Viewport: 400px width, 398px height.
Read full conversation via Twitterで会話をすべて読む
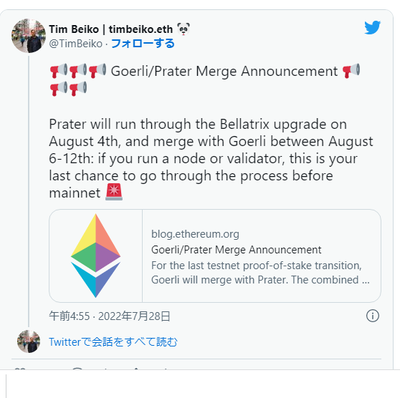(x=113, y=342)
